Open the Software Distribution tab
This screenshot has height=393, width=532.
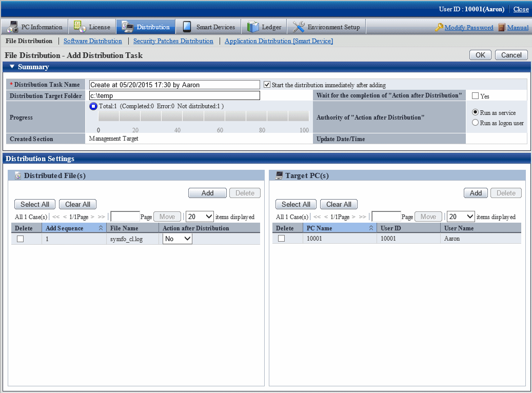93,41
